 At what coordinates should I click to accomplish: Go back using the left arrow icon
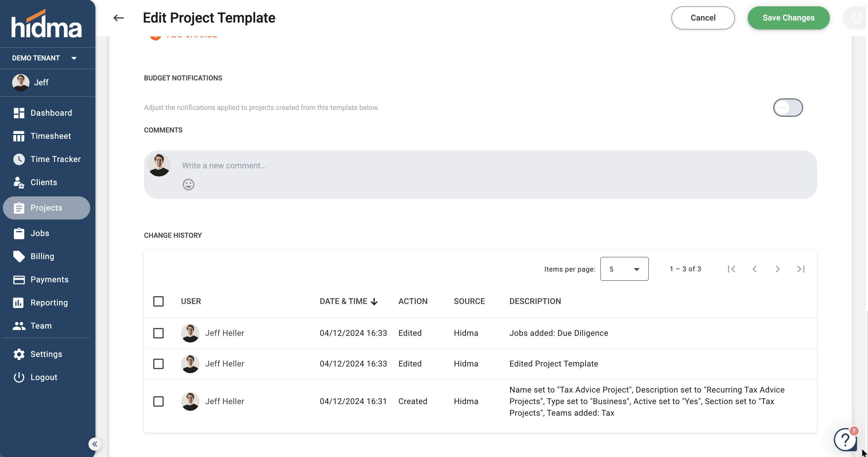pyautogui.click(x=119, y=18)
